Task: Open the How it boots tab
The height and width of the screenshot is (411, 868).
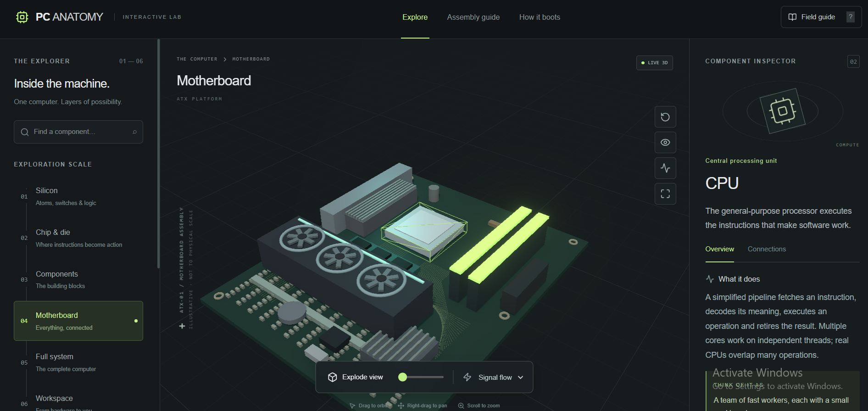Action: [540, 17]
